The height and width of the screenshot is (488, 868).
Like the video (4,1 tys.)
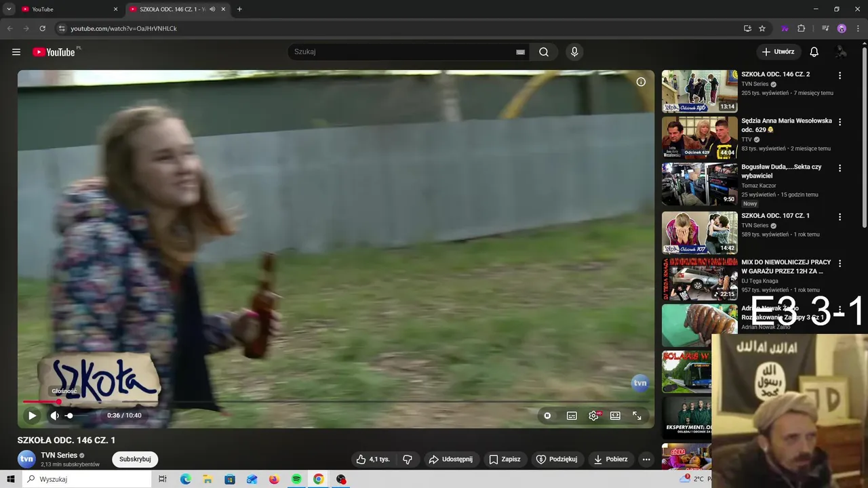click(x=373, y=459)
